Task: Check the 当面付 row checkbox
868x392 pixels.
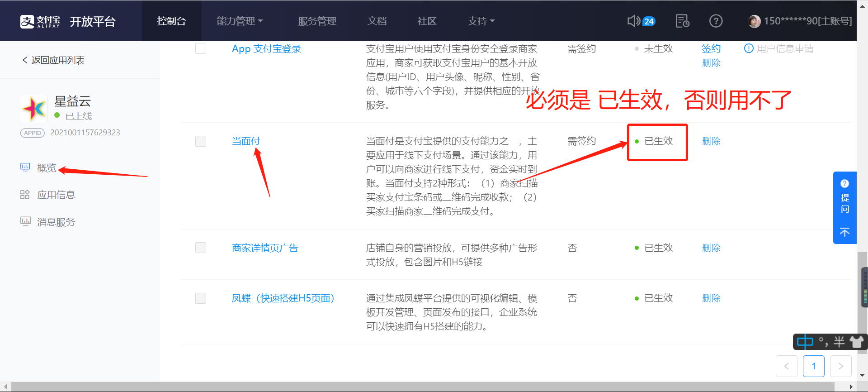Action: click(201, 141)
